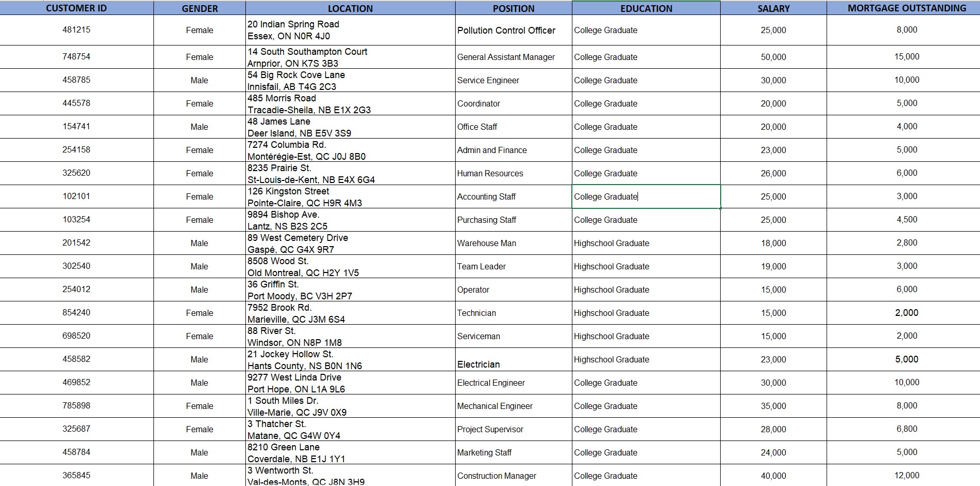
Task: Select the POSITION header cell
Action: 514,8
